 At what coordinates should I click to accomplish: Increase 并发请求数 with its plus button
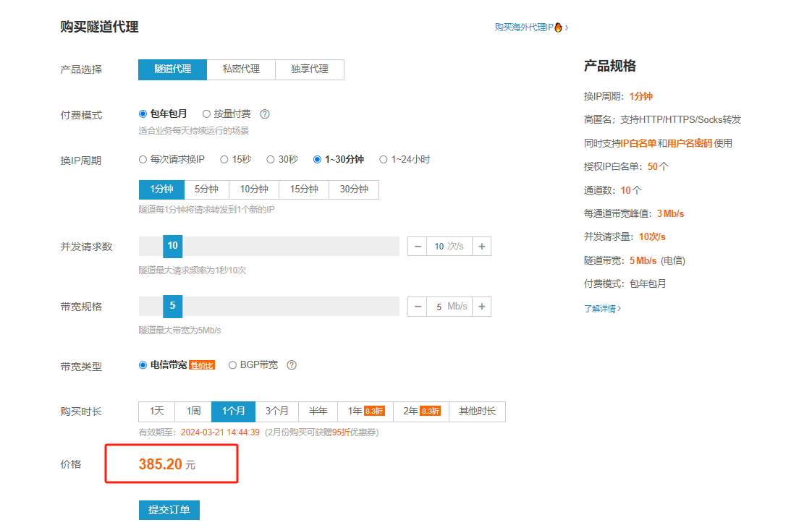481,246
